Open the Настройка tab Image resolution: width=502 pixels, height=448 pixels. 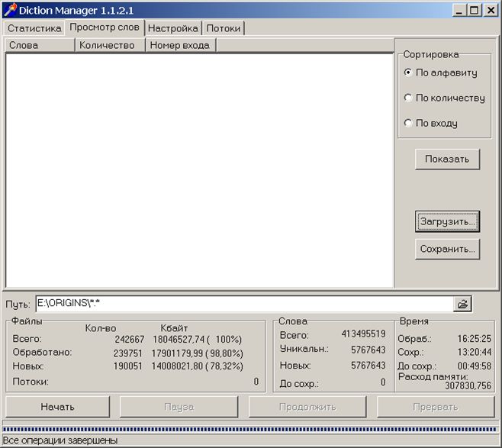coord(173,28)
